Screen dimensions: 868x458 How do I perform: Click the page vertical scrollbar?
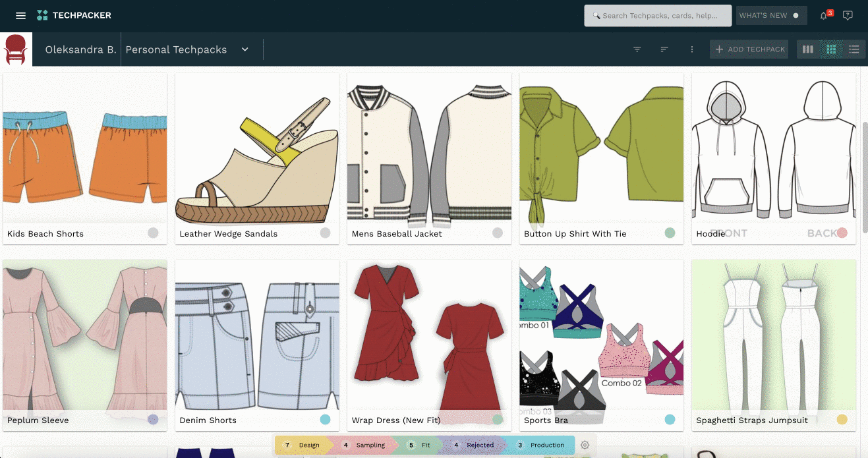[x=865, y=176]
